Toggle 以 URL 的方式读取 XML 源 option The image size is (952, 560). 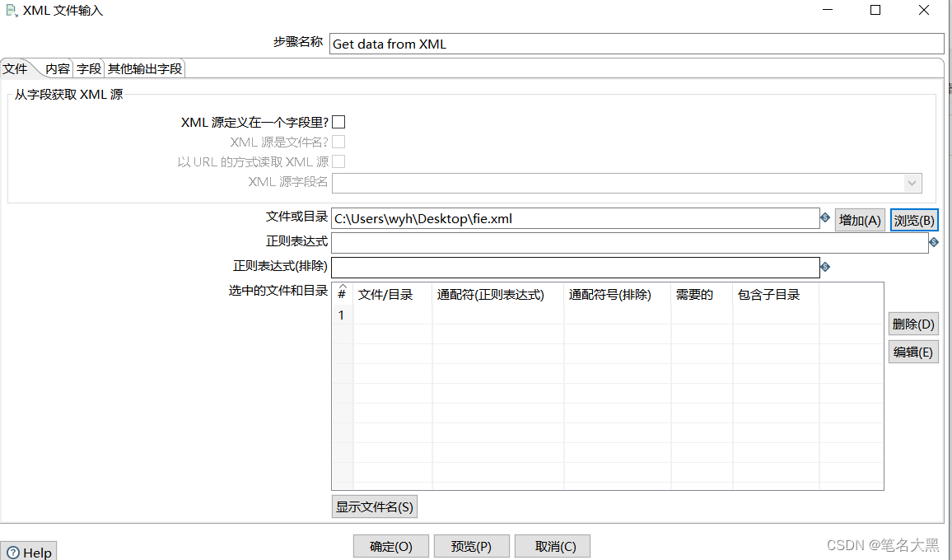[x=338, y=161]
